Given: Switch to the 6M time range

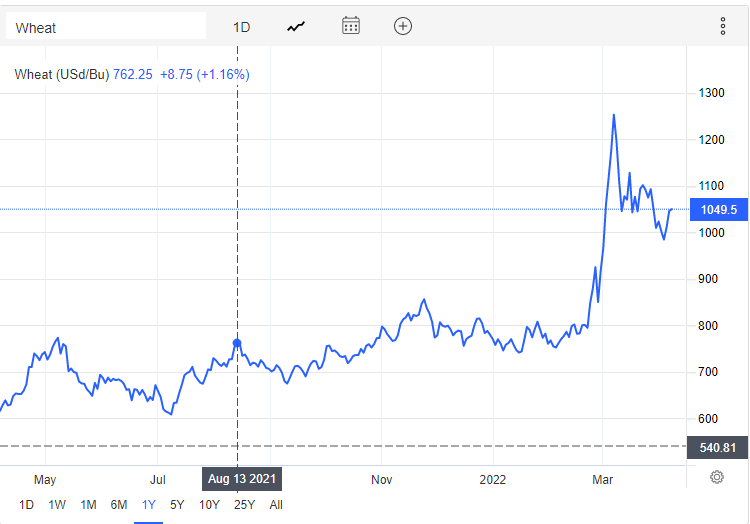Looking at the screenshot, I should coord(119,505).
